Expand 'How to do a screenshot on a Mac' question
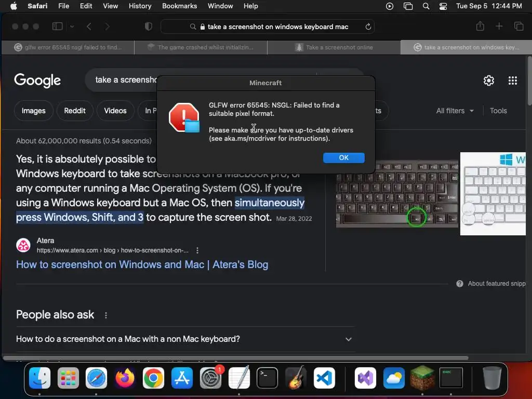 (x=185, y=339)
